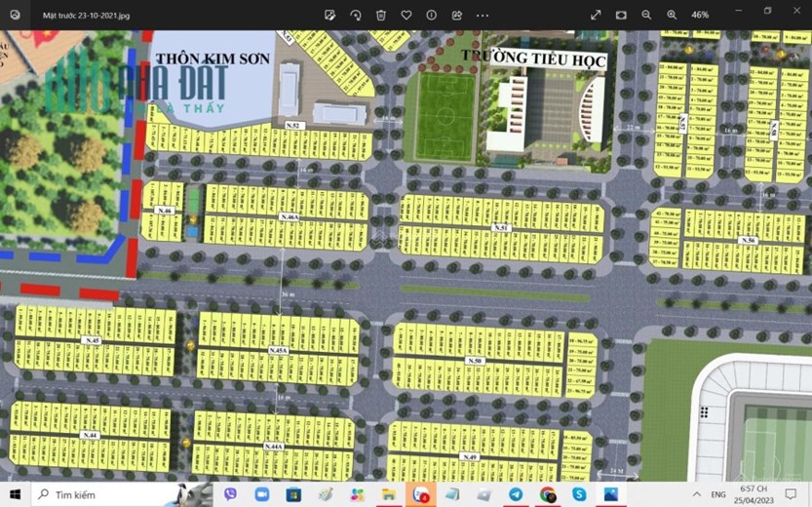Open Photos app taskbar icon
Viewport: 812px width, 507px height.
610,494
